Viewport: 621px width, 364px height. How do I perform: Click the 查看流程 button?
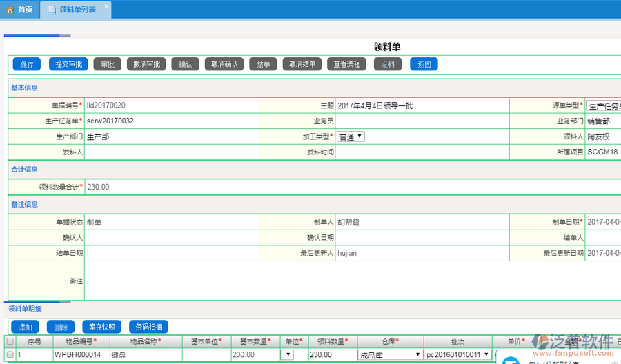point(346,64)
